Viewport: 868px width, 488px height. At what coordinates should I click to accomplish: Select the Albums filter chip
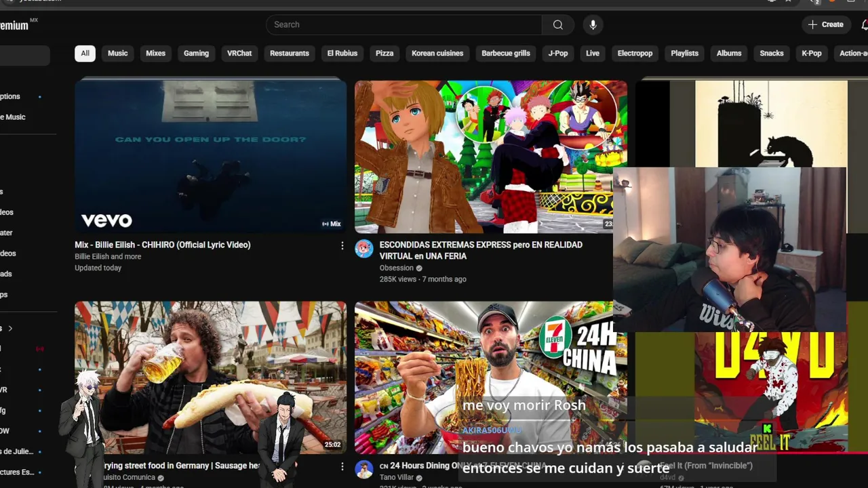coord(729,54)
